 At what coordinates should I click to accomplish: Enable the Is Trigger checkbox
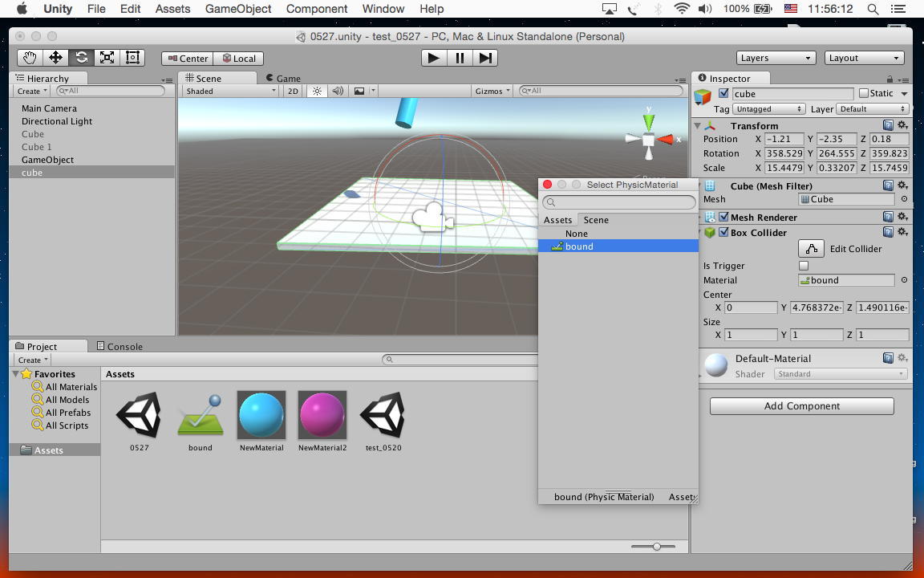(804, 266)
